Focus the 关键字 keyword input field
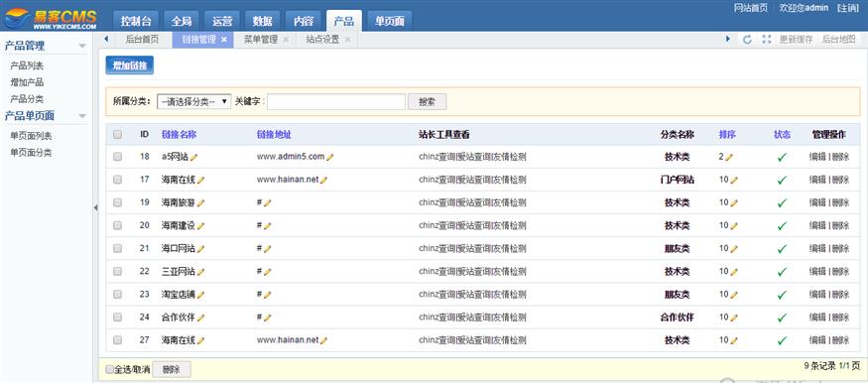Screen dimensions: 868x383 coord(336,102)
